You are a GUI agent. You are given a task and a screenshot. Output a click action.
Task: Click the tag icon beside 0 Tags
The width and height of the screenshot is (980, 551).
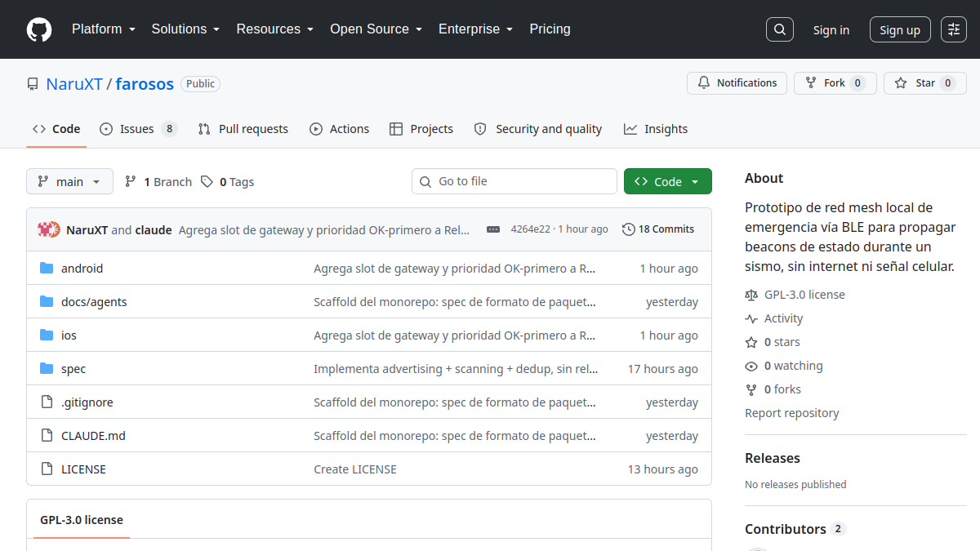click(x=207, y=181)
